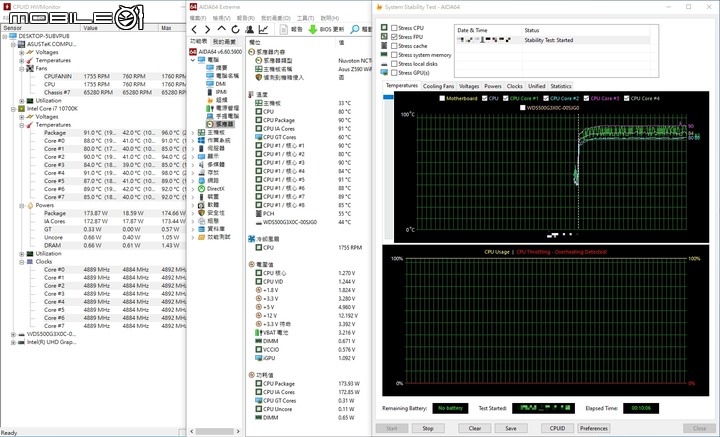Open the 檔案(F) menu in AIDA64

[198, 18]
